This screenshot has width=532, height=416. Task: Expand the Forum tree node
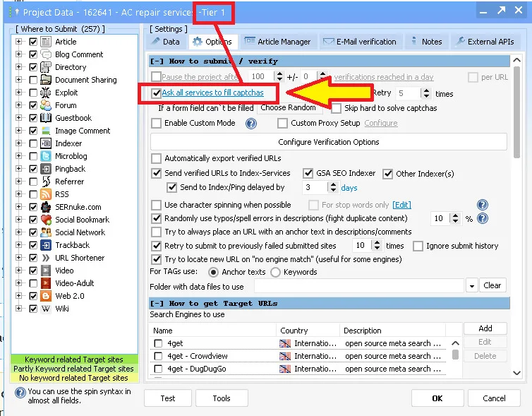19,105
